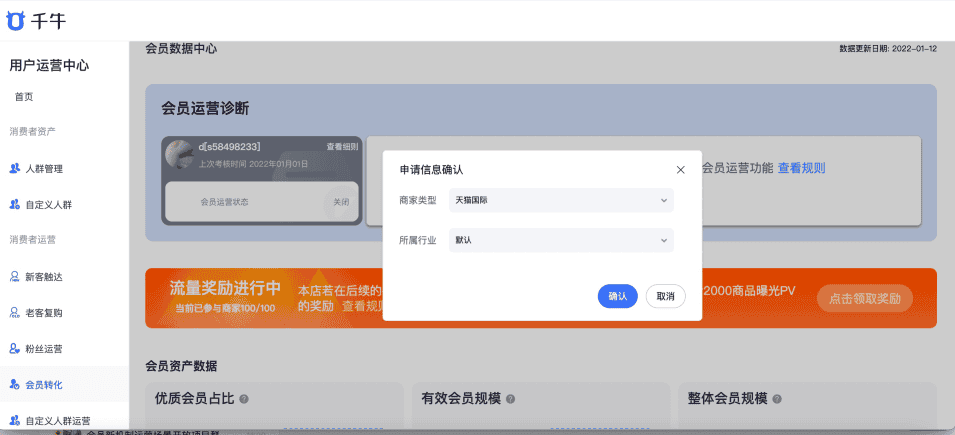Click the shop avatar thumbnail
Image resolution: width=955 pixels, height=435 pixels.
pos(180,155)
